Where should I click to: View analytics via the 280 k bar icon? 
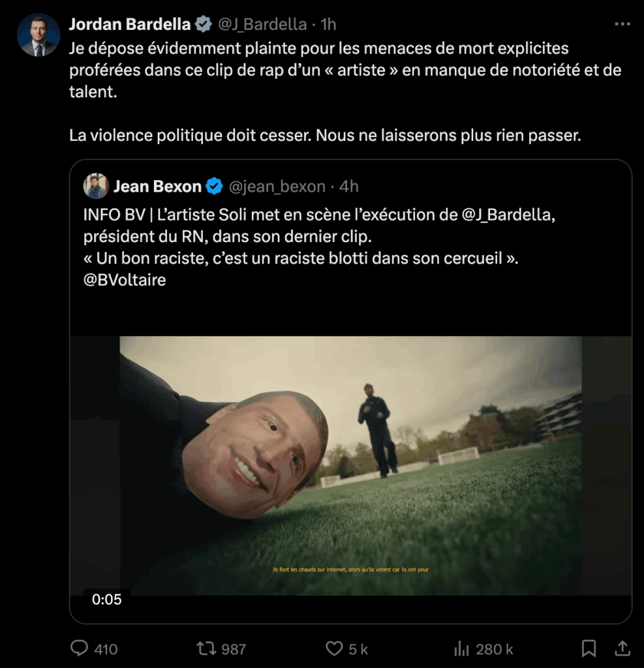point(461,649)
